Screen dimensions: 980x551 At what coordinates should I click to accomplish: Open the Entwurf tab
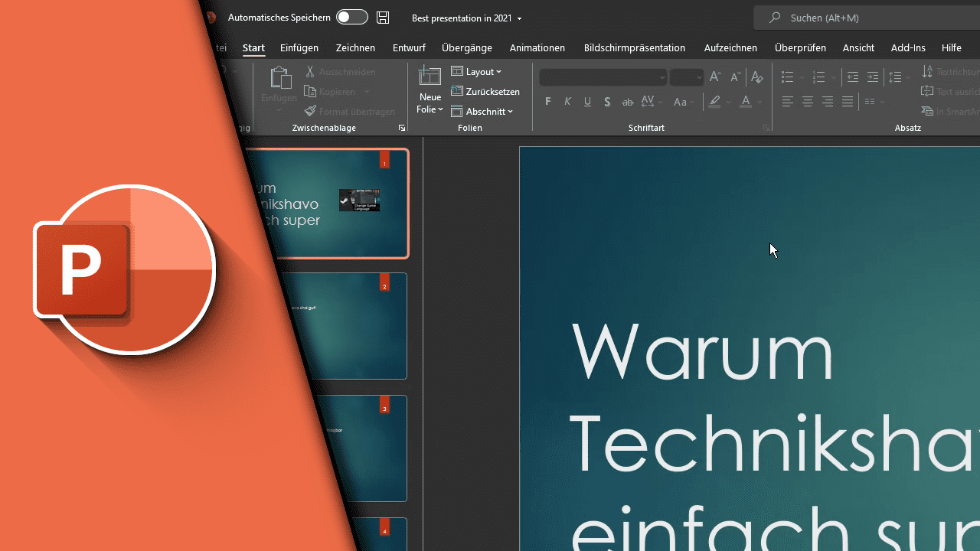[409, 47]
